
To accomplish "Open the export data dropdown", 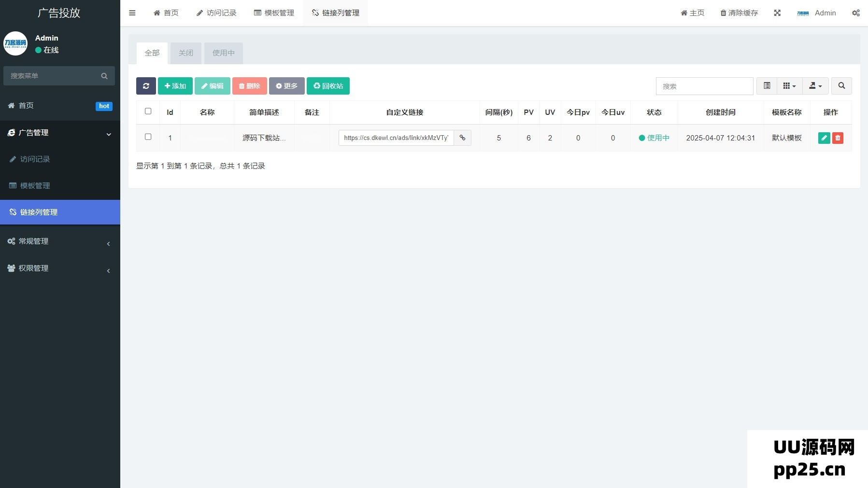I will [x=815, y=86].
